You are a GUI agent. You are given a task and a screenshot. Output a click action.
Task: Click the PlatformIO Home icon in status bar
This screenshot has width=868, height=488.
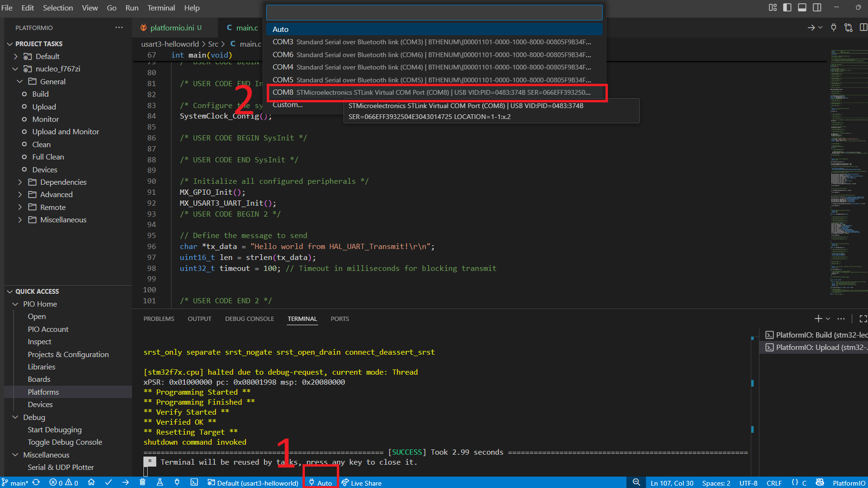pos(91,482)
